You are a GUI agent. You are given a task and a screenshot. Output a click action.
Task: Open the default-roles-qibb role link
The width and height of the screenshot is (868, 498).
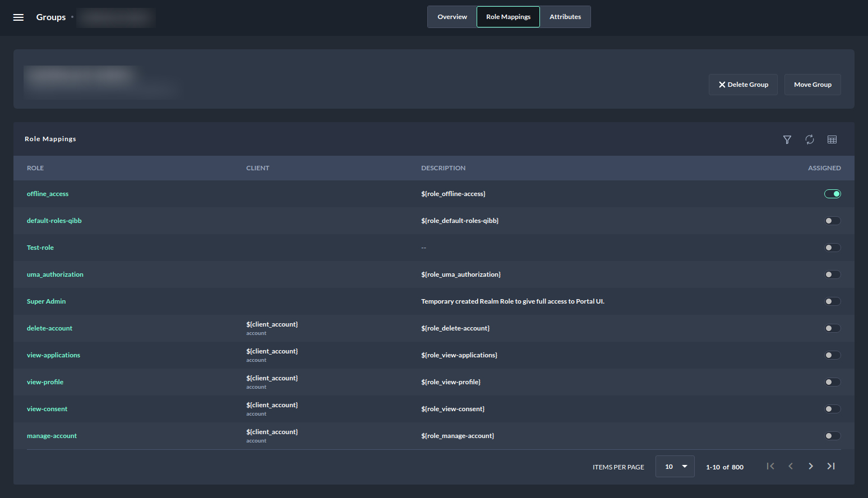pos(54,221)
